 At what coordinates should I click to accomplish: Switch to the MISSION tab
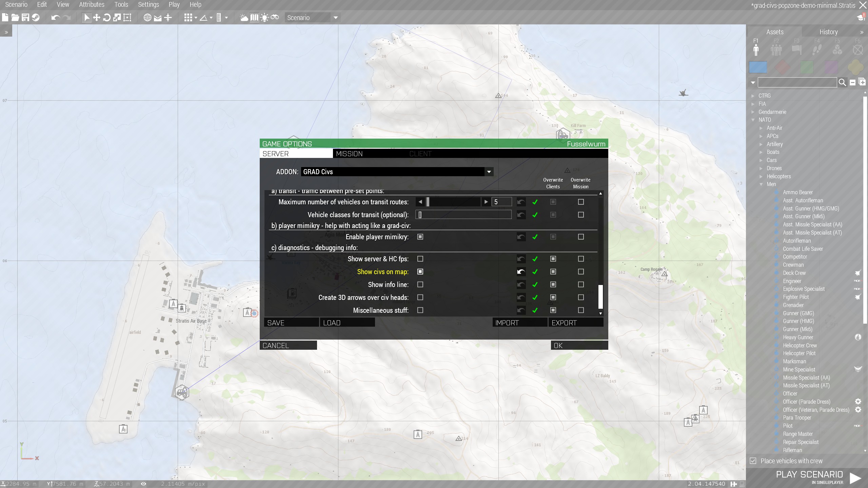click(x=349, y=154)
